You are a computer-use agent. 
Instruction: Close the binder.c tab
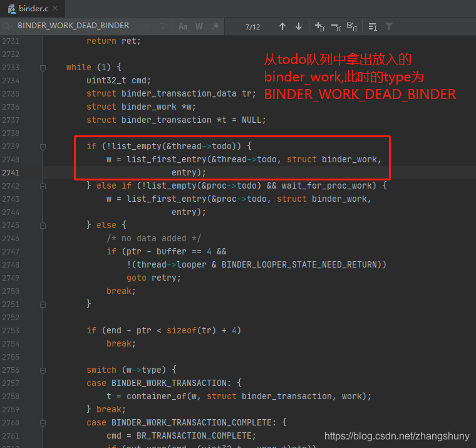[55, 9]
